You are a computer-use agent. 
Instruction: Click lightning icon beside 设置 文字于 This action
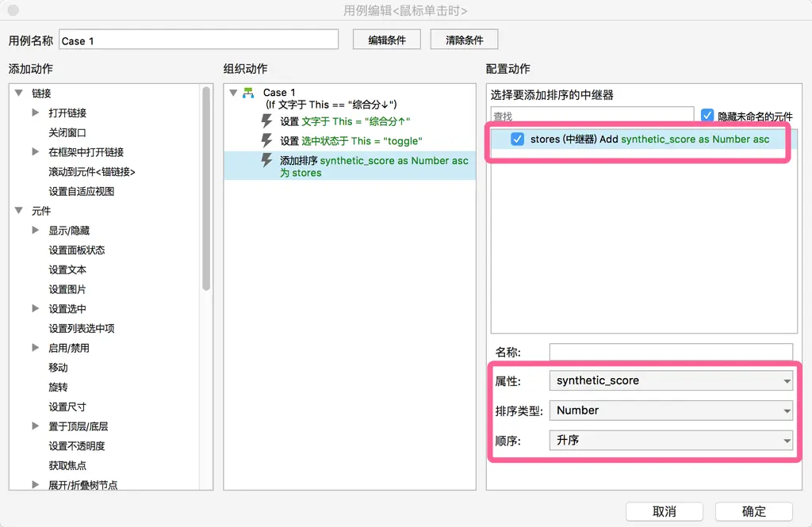pyautogui.click(x=267, y=121)
